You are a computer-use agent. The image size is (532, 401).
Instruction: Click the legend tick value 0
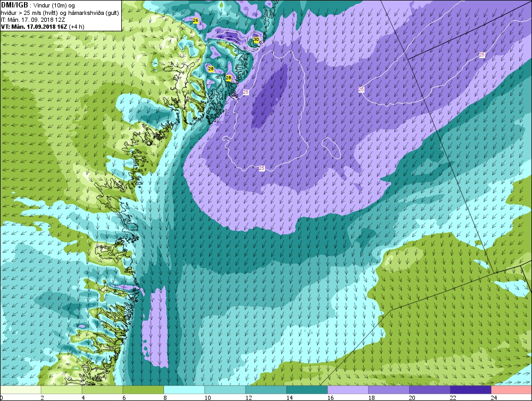pyautogui.click(x=2, y=398)
